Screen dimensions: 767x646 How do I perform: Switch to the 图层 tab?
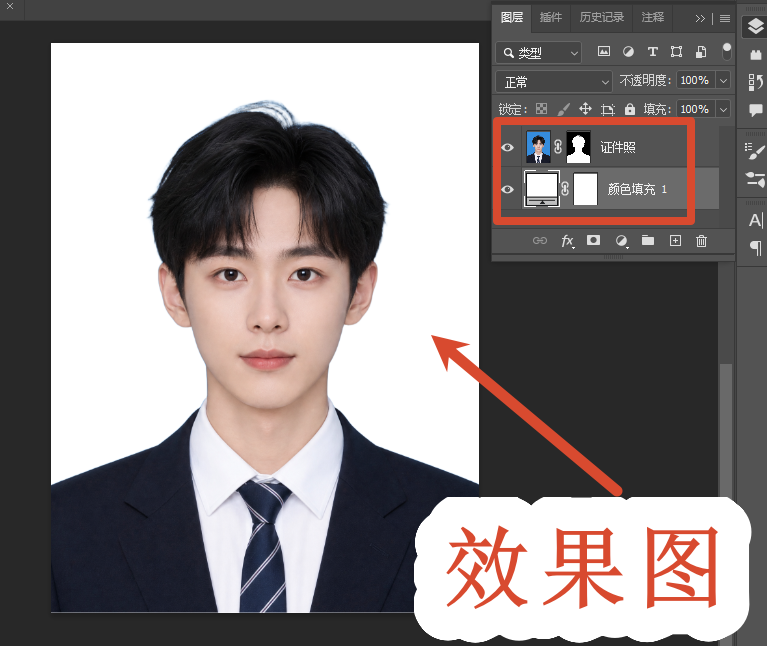[512, 18]
